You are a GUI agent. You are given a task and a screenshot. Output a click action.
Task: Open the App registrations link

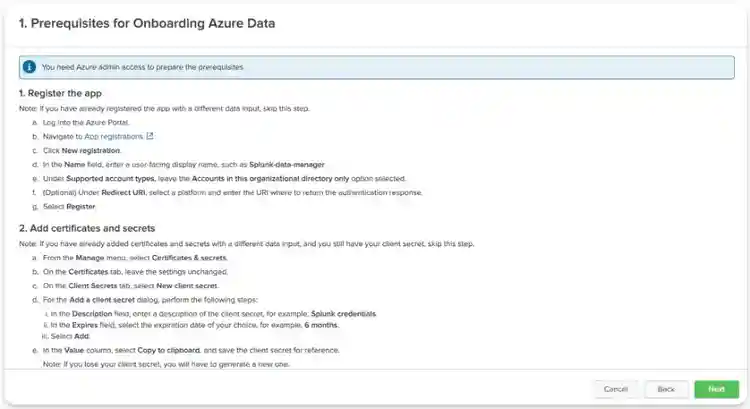coord(112,135)
